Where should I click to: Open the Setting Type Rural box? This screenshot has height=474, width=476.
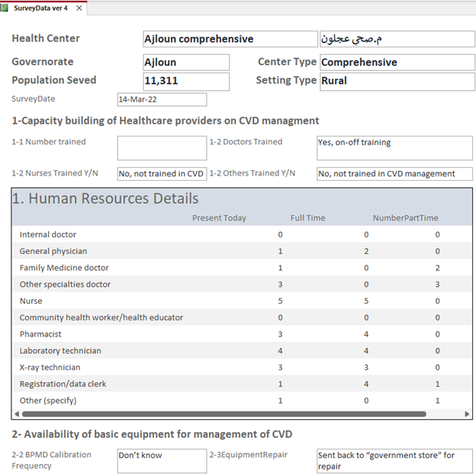coord(396,81)
